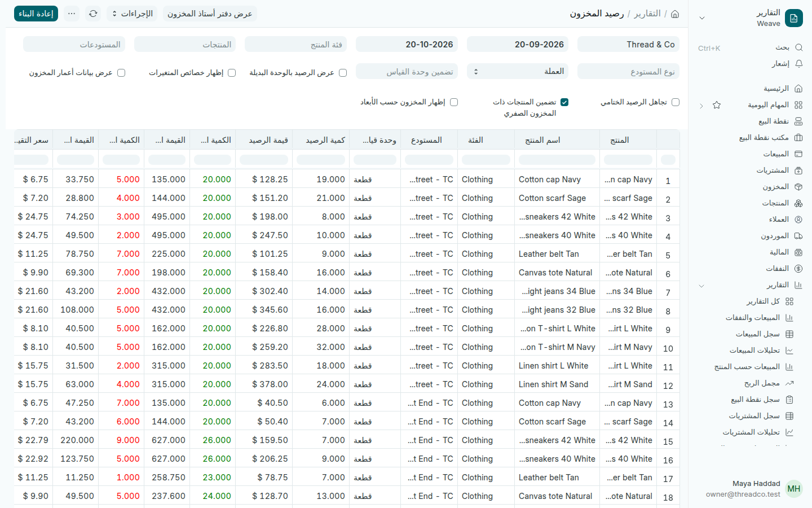Tick the تجاهل الرصيد الختامي checkbox
Image resolution: width=812 pixels, height=508 pixels.
click(x=676, y=102)
